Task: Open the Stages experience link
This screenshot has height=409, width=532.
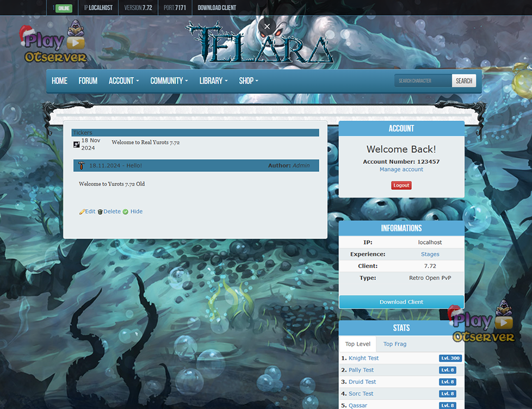Action: point(430,254)
